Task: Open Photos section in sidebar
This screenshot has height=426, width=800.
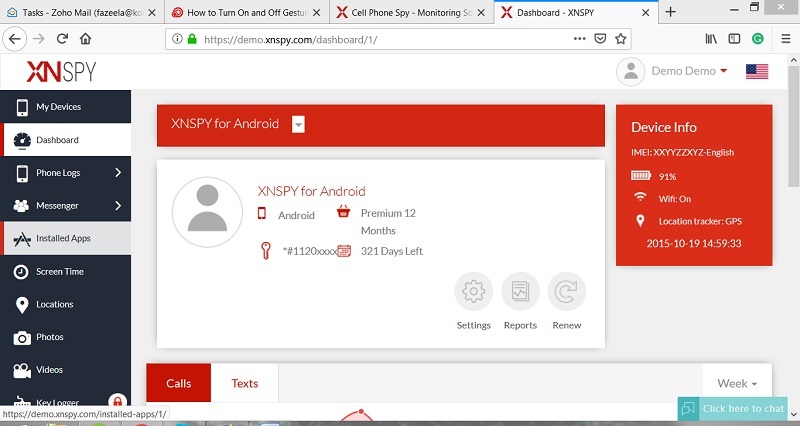Action: [65, 337]
